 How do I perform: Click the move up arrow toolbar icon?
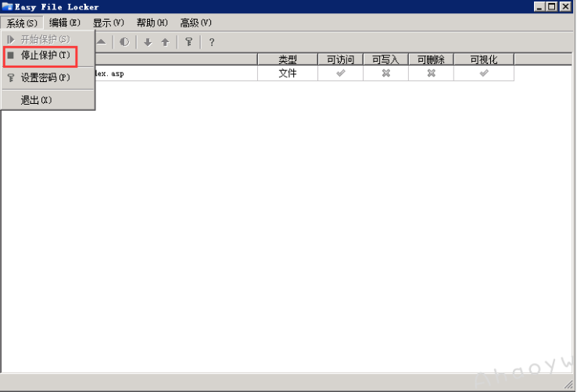point(165,42)
